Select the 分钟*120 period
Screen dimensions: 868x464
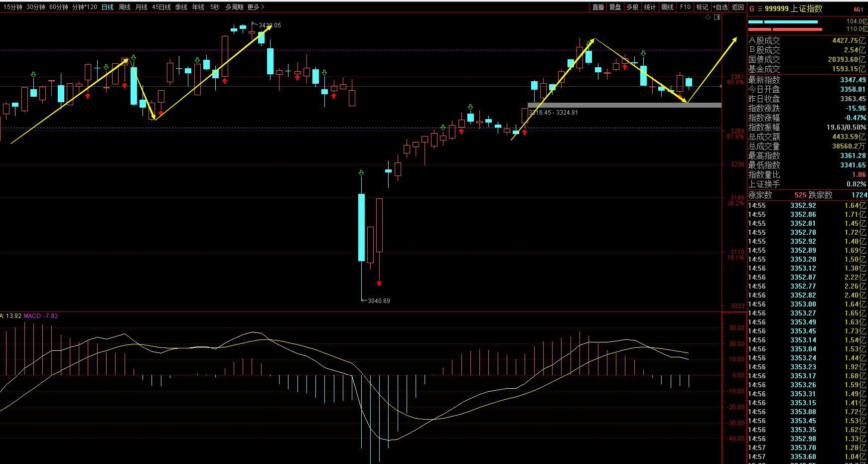coord(85,7)
